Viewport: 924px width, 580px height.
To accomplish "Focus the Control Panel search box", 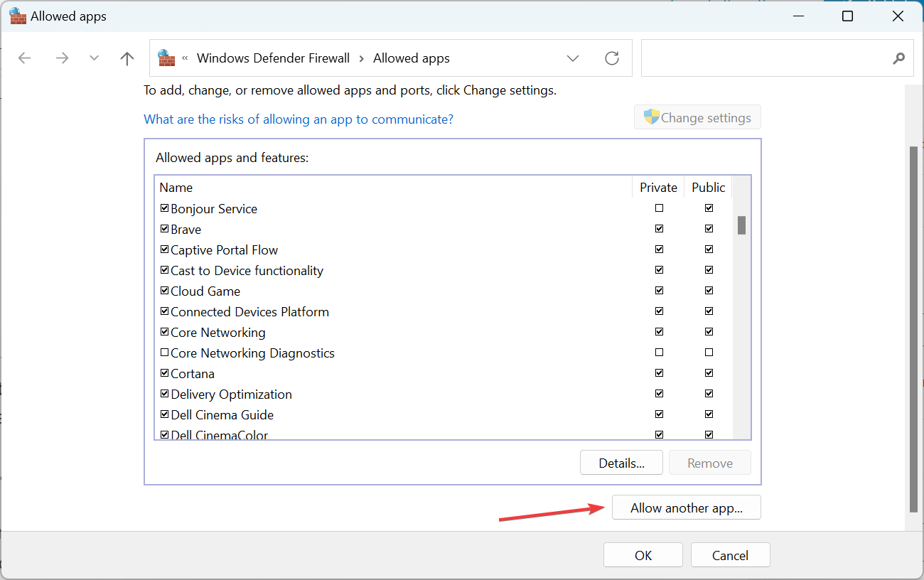I will pyautogui.click(x=777, y=58).
